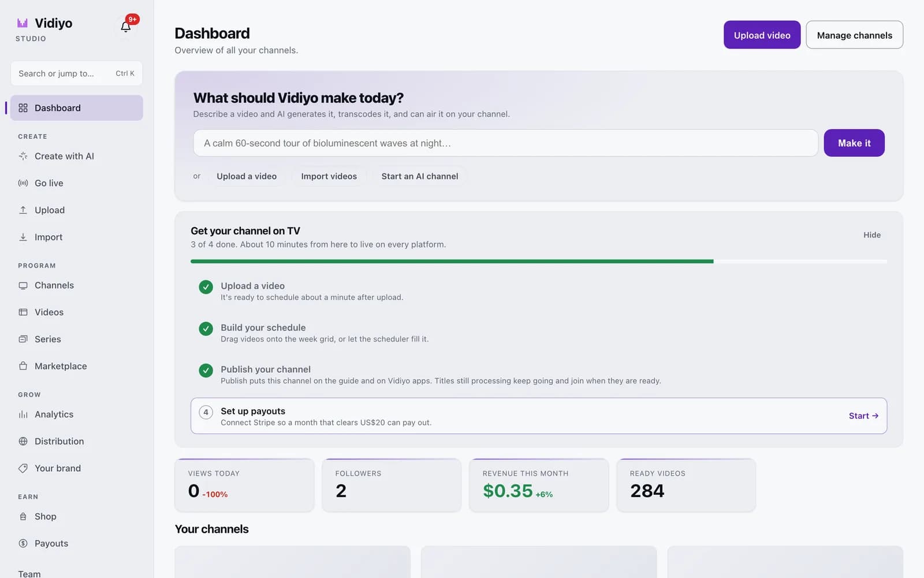Select the Start an AI channel chip
The height and width of the screenshot is (578, 924).
tap(420, 176)
